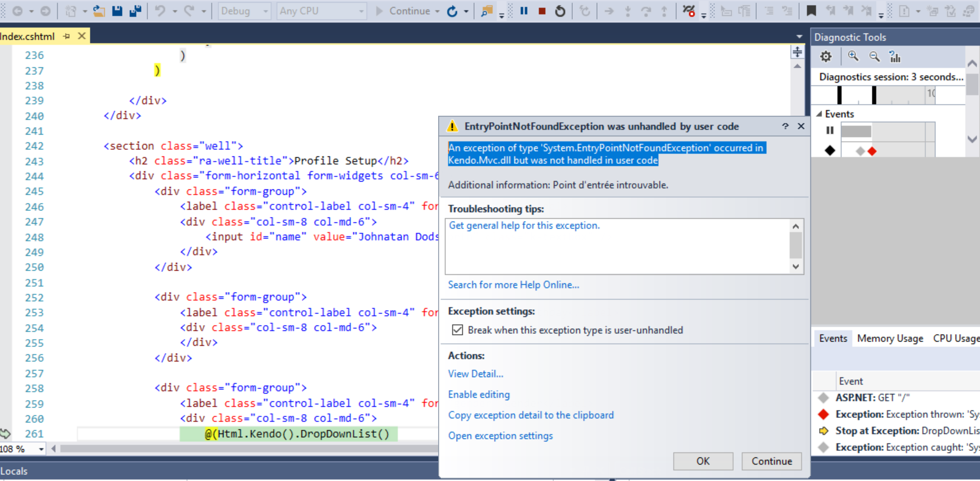Viewport: 980px width, 481px height.
Task: Click the Enable editing link
Action: tap(478, 394)
